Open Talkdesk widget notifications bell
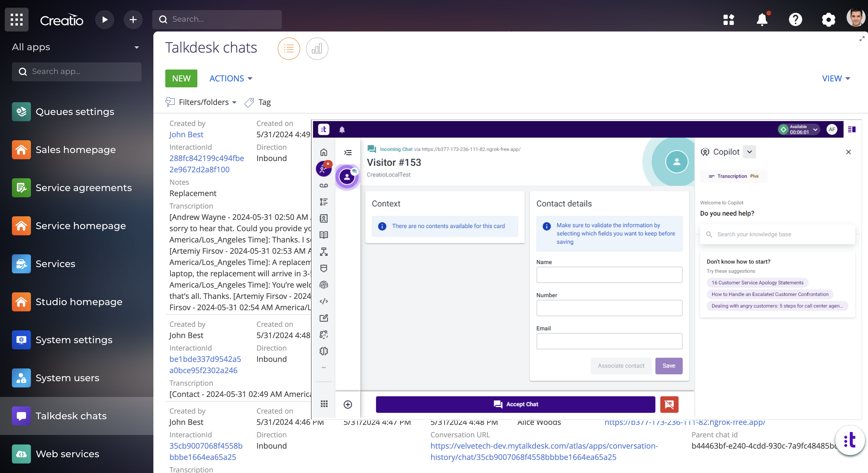 pos(342,130)
